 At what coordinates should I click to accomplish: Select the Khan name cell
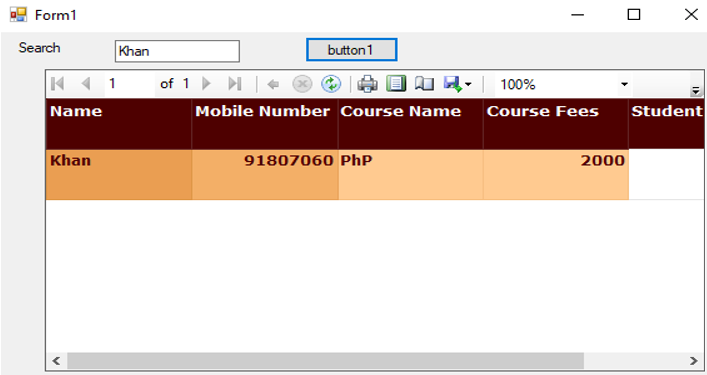point(119,174)
